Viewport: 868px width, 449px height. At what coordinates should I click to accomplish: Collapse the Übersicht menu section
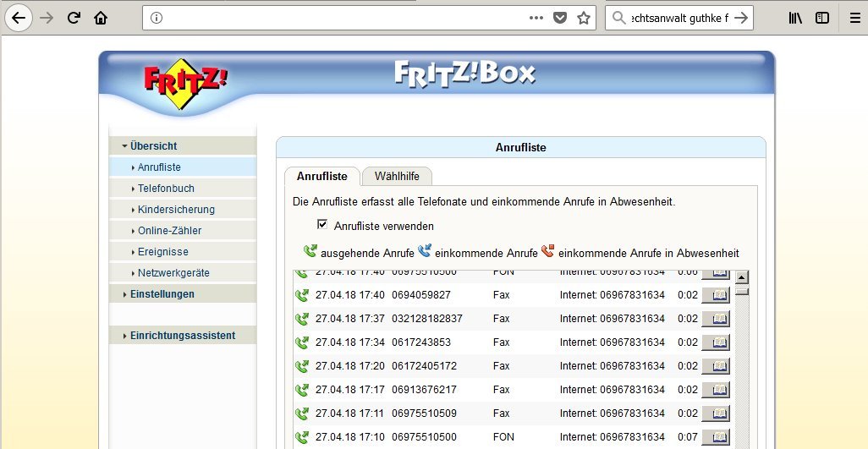coord(183,146)
